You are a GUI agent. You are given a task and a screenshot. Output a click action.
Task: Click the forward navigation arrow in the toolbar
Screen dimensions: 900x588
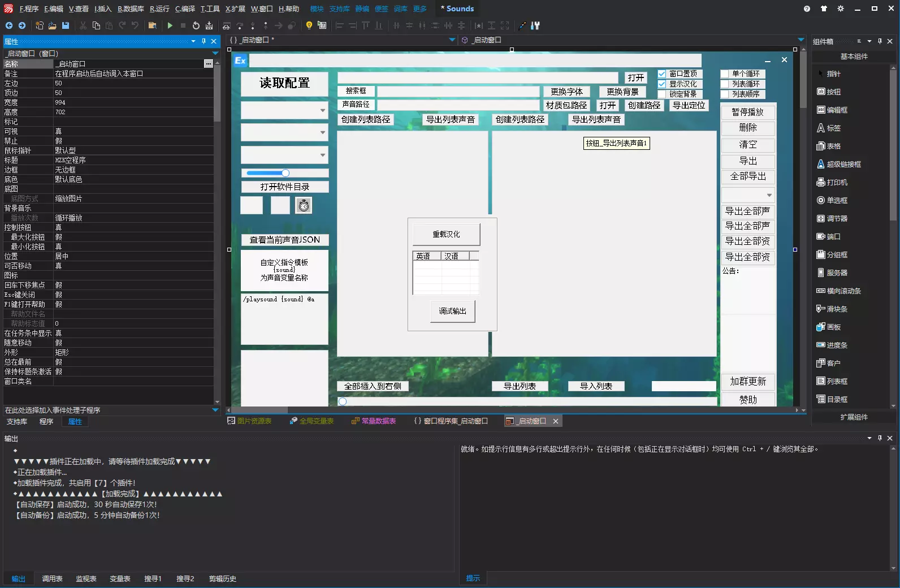click(22, 25)
